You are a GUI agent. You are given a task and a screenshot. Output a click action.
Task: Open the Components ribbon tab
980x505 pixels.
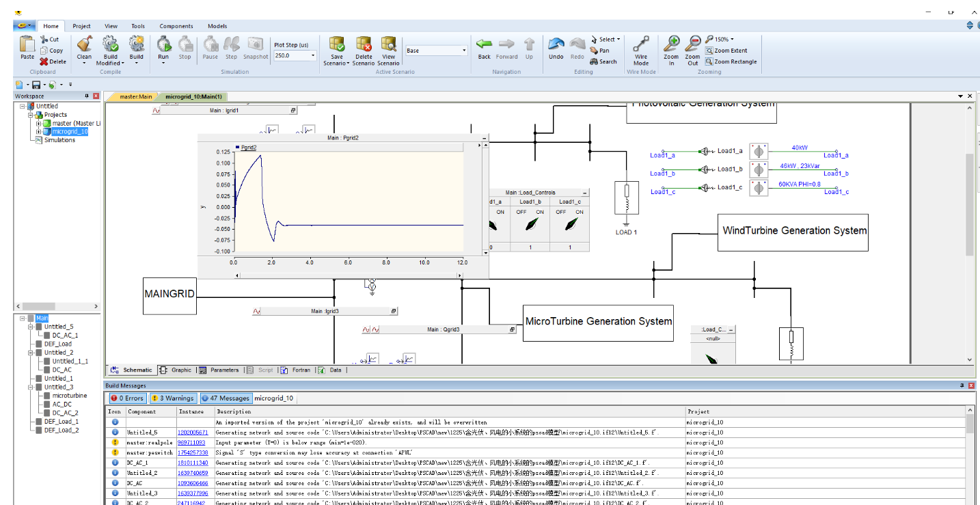tap(176, 26)
